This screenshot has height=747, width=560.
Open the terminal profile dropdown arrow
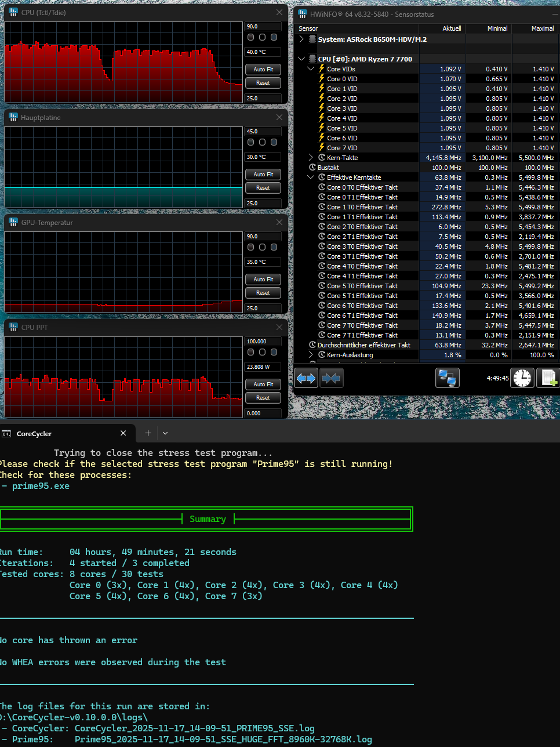165,433
